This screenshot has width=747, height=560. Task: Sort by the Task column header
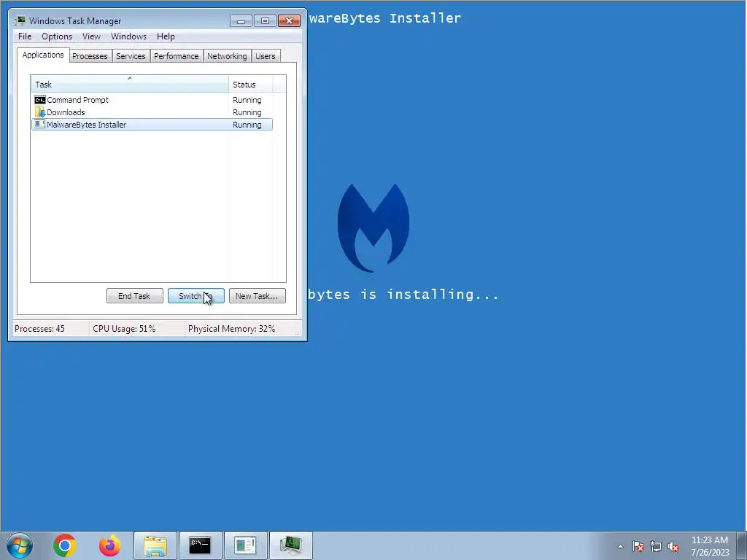pos(130,85)
